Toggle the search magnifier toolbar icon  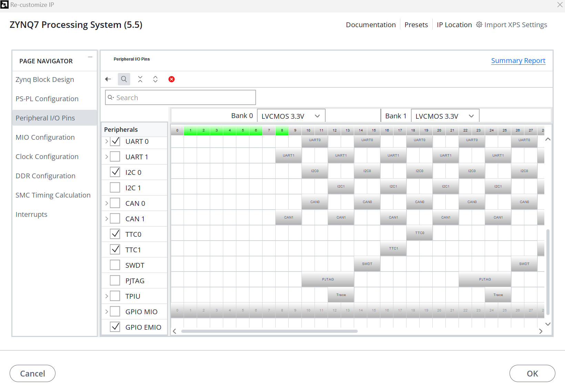click(124, 79)
